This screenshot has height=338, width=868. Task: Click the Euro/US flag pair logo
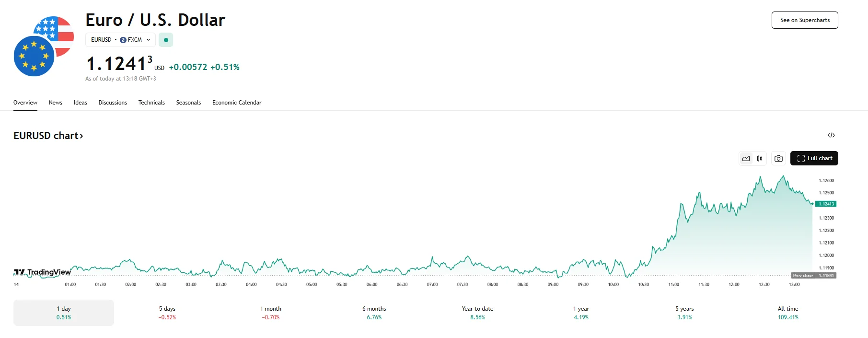pos(44,46)
